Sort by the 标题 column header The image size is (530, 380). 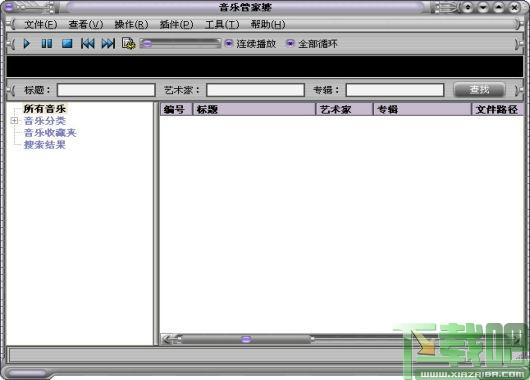(x=254, y=110)
